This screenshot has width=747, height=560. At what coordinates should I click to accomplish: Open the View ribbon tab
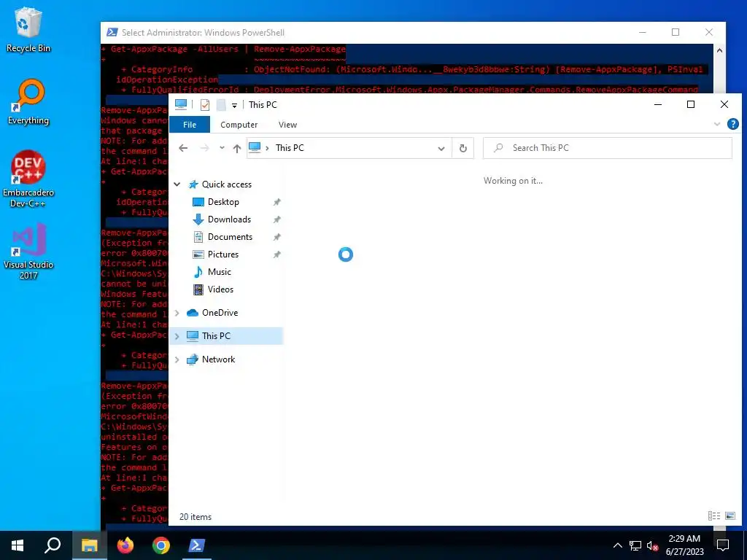point(287,125)
